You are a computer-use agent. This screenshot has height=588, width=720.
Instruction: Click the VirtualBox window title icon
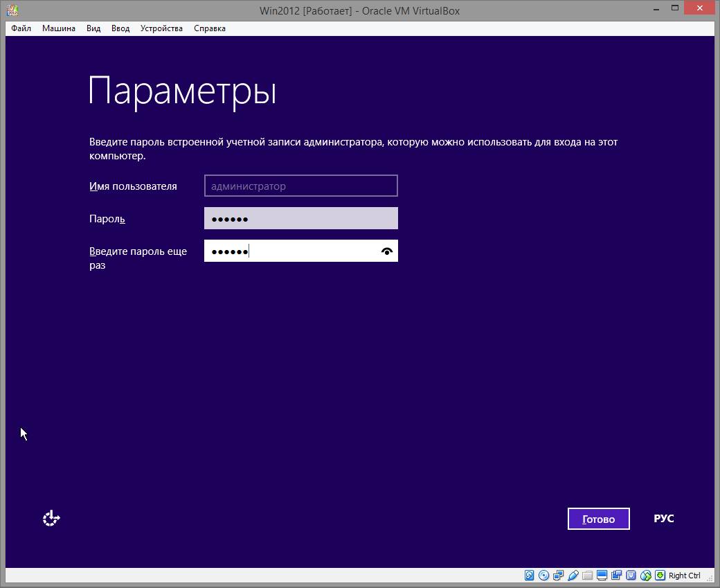(12, 10)
